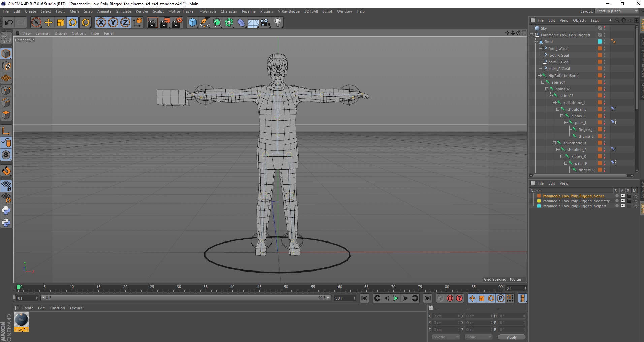Enable Texture mode in left toolbar
This screenshot has height=342, width=644.
point(6,66)
